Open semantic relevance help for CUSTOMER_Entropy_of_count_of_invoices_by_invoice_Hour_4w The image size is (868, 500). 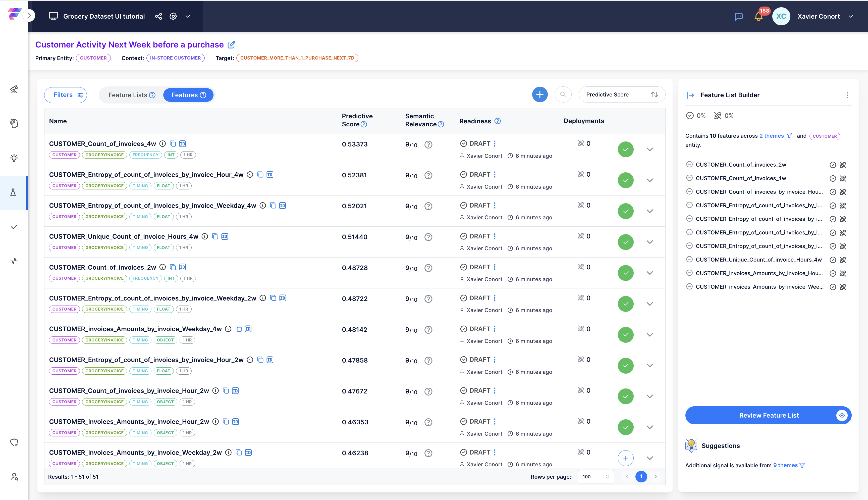[x=428, y=175]
